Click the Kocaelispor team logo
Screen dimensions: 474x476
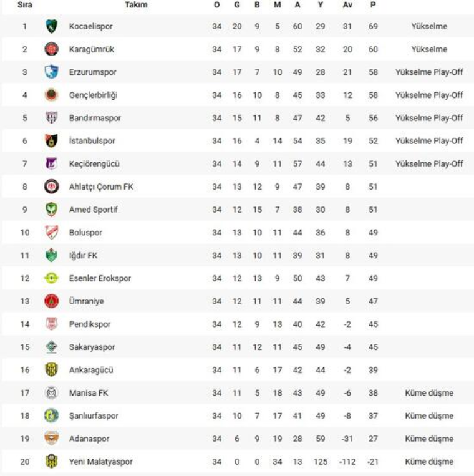[51, 26]
